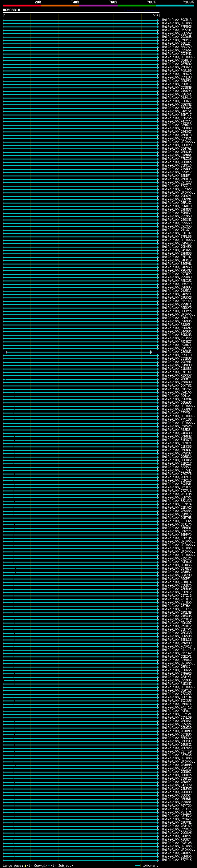This screenshot has width=197, height=868.
Task: Open the UniRef100_C5YZA1 hit label
Action: click(176, 30)
